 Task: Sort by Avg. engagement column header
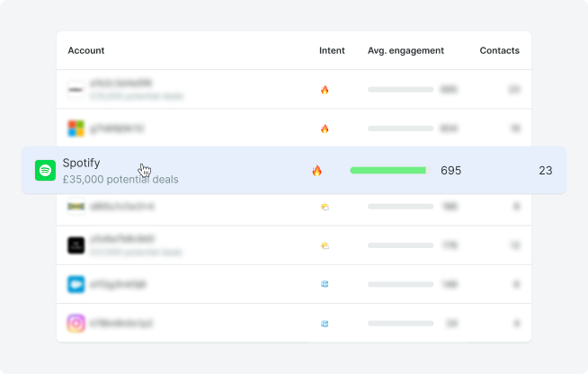coord(405,50)
